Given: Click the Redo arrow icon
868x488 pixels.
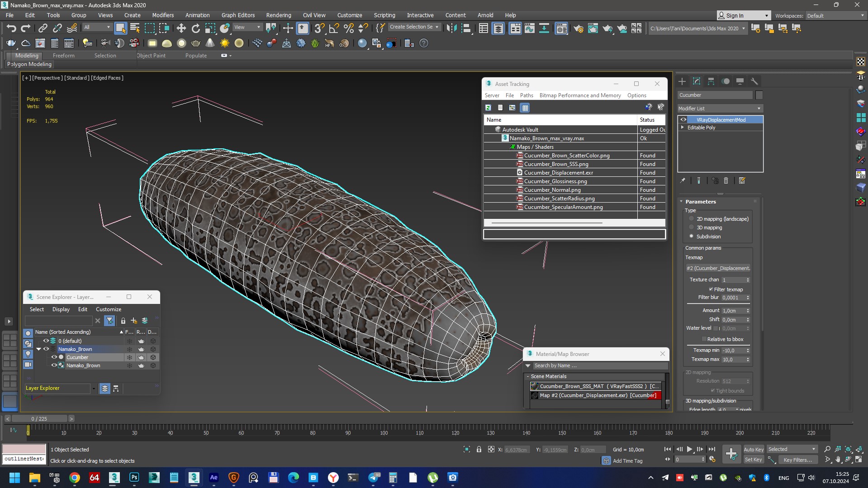Looking at the screenshot, I should coord(26,28).
